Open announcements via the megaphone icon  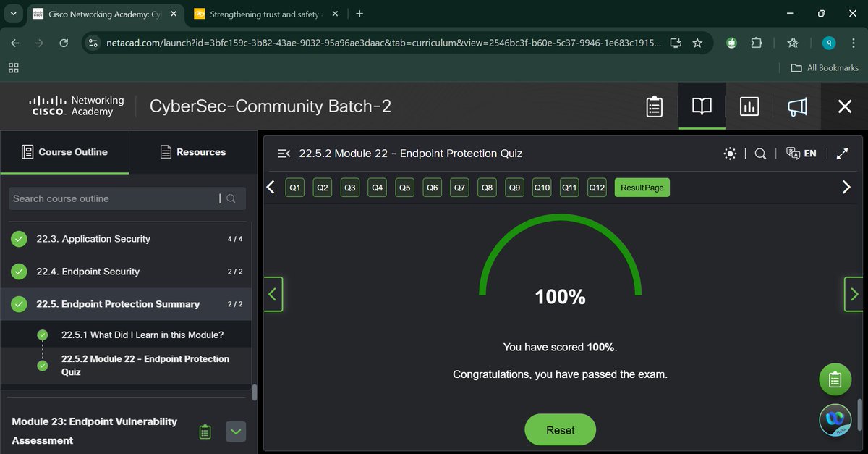(796, 106)
